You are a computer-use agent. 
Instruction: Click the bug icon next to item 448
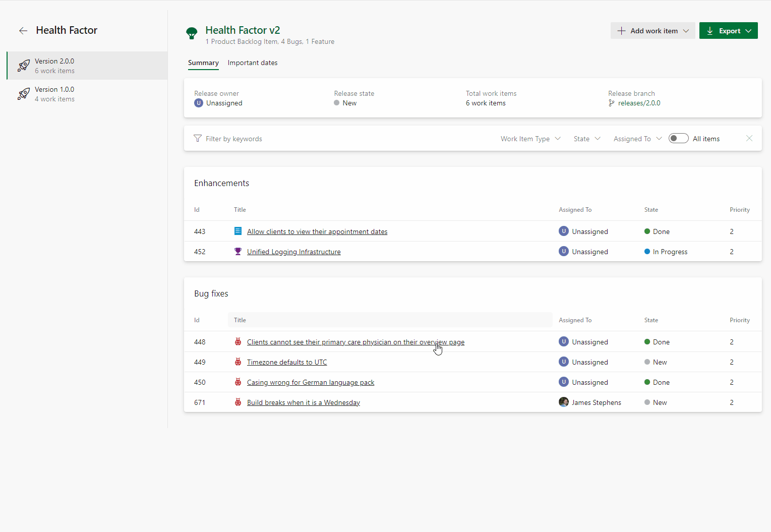point(238,341)
